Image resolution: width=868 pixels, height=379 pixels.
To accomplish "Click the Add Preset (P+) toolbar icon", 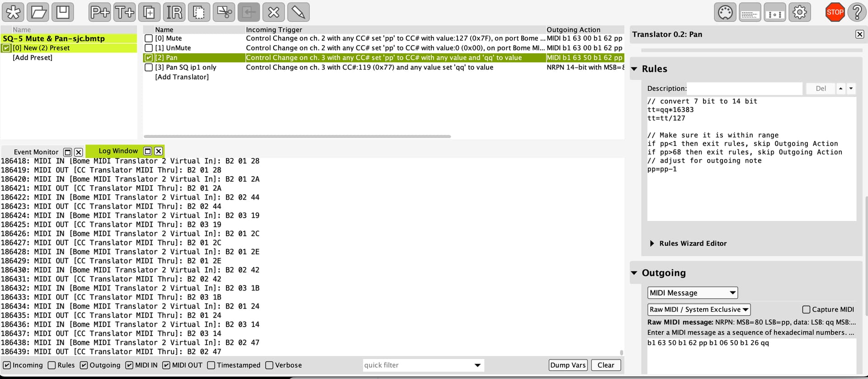I will tap(99, 12).
